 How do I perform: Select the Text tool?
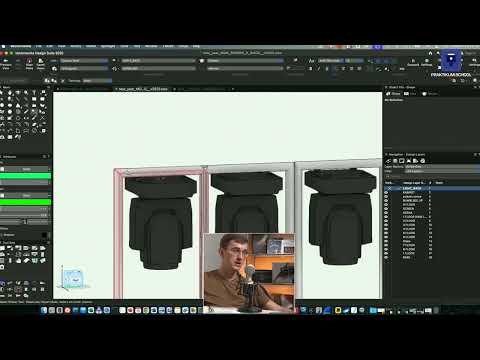pyautogui.click(x=34, y=93)
